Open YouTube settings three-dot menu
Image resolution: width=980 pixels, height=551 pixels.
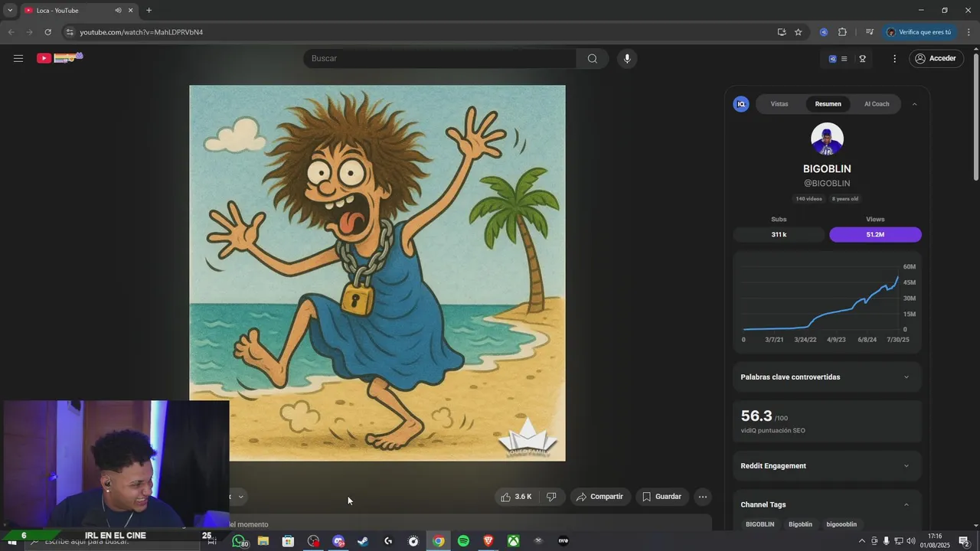(x=894, y=58)
